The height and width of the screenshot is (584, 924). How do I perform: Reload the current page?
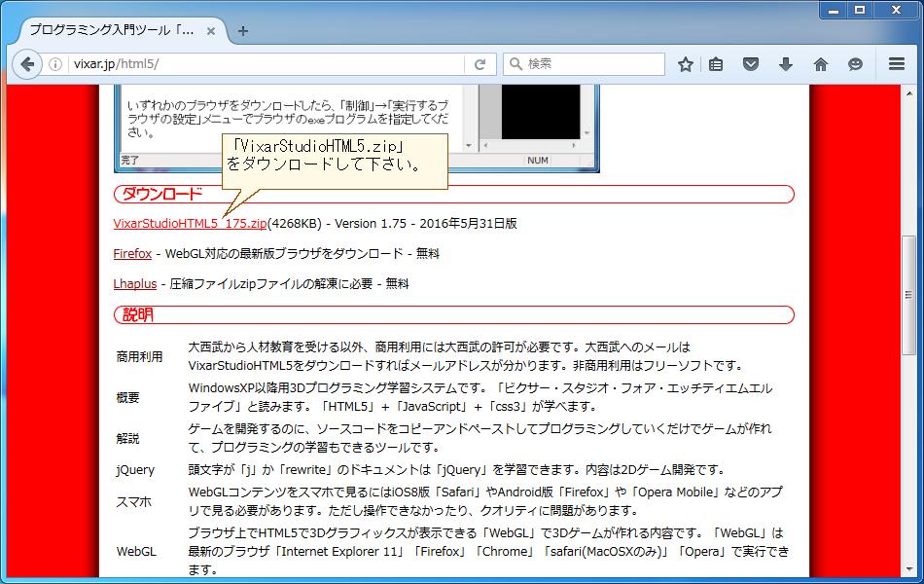479,64
